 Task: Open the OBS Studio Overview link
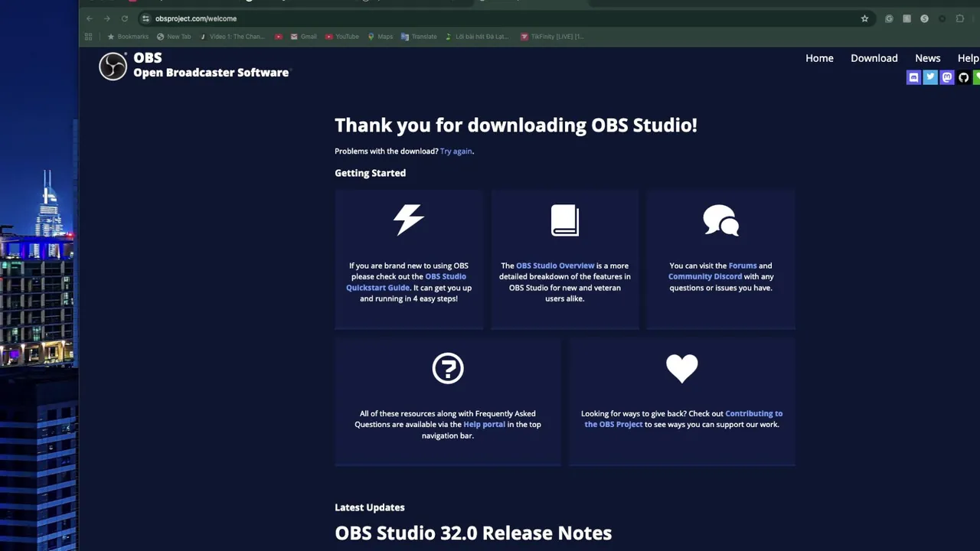pos(555,266)
